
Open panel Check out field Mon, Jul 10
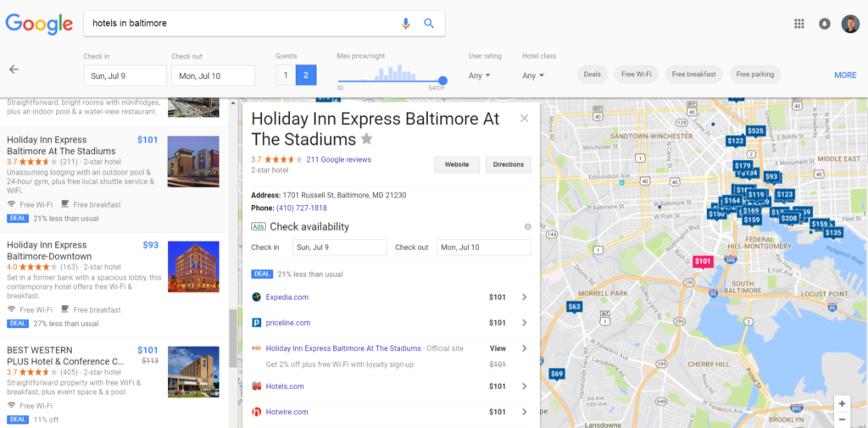(484, 247)
